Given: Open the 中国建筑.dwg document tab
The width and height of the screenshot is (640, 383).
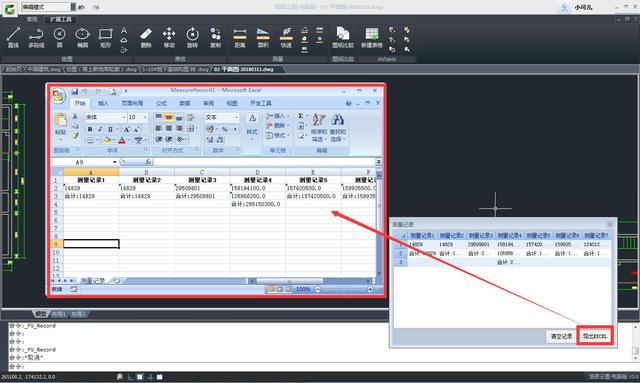Looking at the screenshot, I should pos(44,69).
